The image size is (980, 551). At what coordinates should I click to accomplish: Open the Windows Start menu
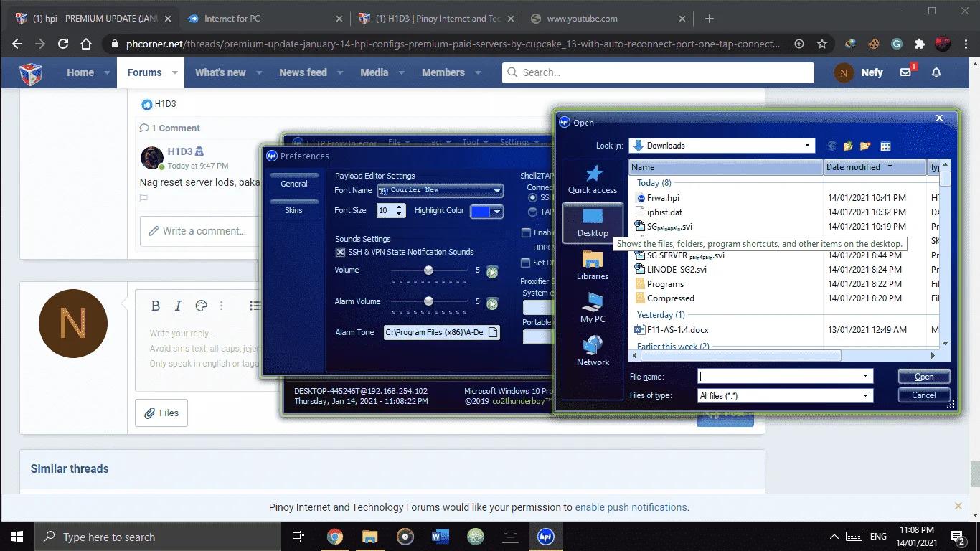click(17, 537)
